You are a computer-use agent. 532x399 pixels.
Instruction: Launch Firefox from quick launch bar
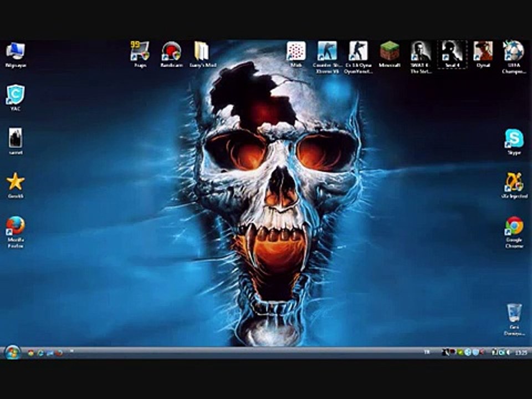pos(59,353)
